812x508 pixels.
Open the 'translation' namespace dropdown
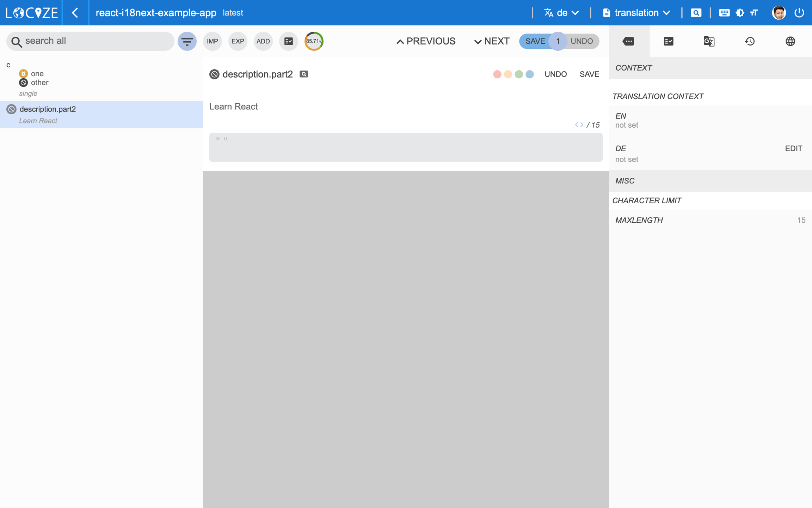(636, 13)
